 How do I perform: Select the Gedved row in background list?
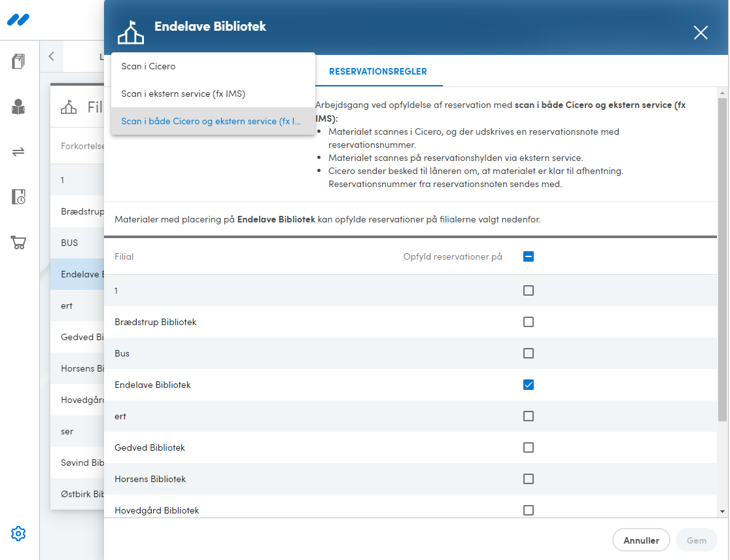tap(77, 337)
